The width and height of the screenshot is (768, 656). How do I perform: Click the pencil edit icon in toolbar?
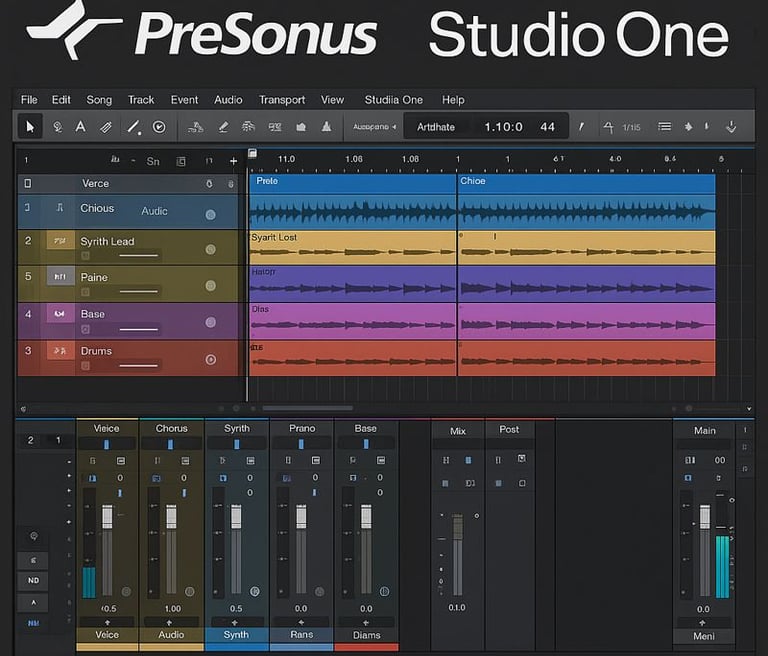223,127
